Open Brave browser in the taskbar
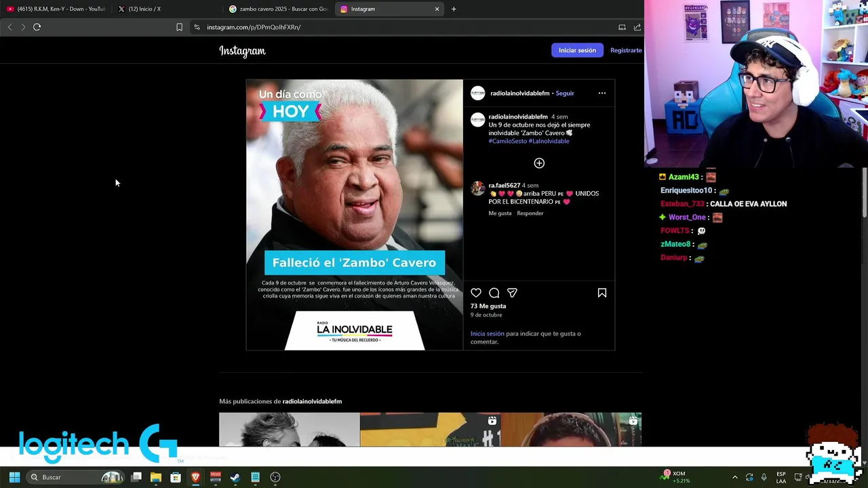Viewport: 868px width, 488px height. point(195,477)
